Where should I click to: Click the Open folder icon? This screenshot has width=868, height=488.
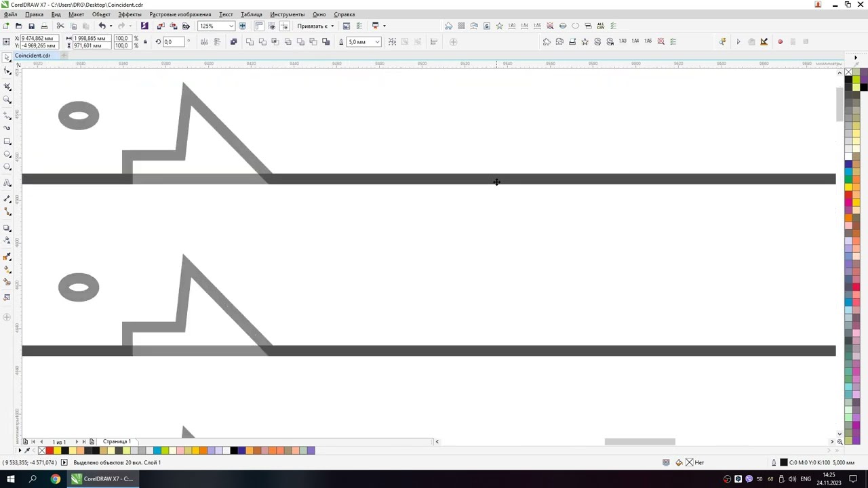click(18, 26)
